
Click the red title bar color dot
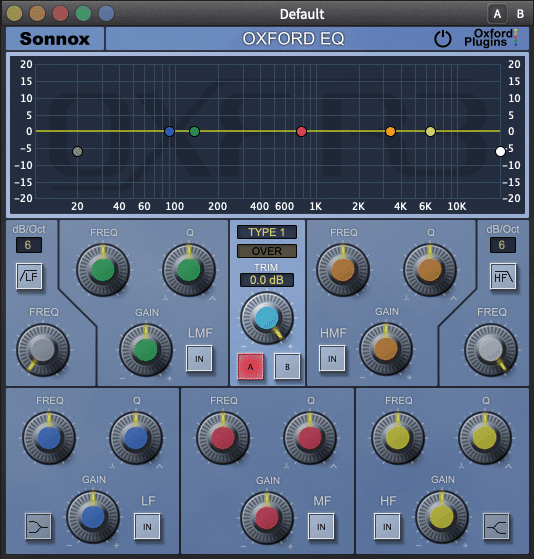(x=60, y=14)
